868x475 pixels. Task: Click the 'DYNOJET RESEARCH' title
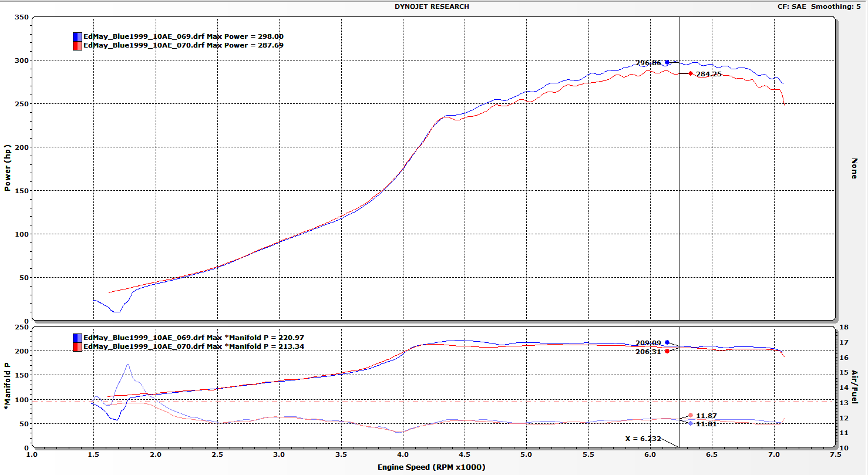[433, 6]
